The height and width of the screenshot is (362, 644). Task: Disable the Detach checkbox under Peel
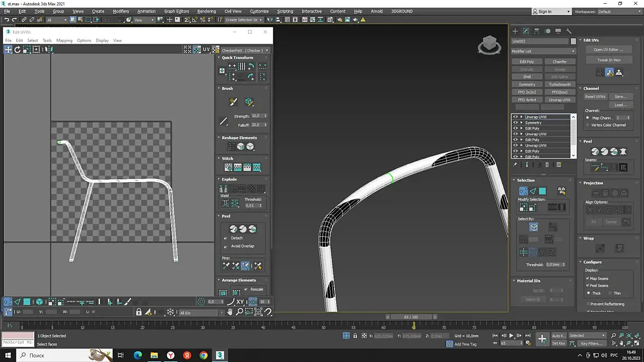225,238
